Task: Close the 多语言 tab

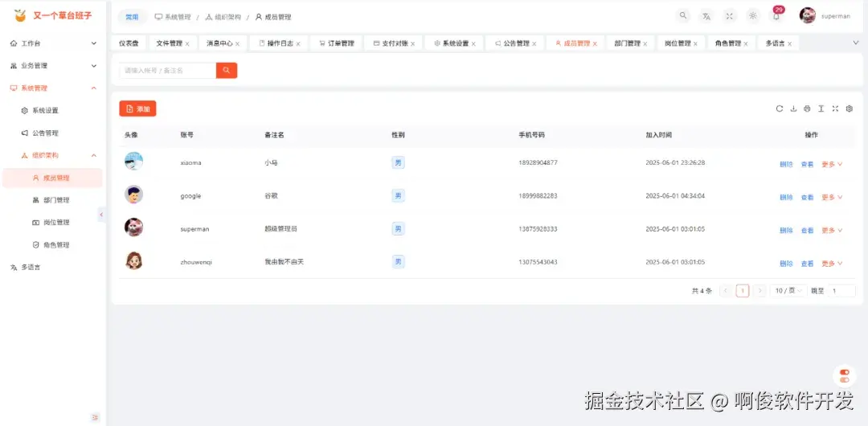Action: pos(789,43)
